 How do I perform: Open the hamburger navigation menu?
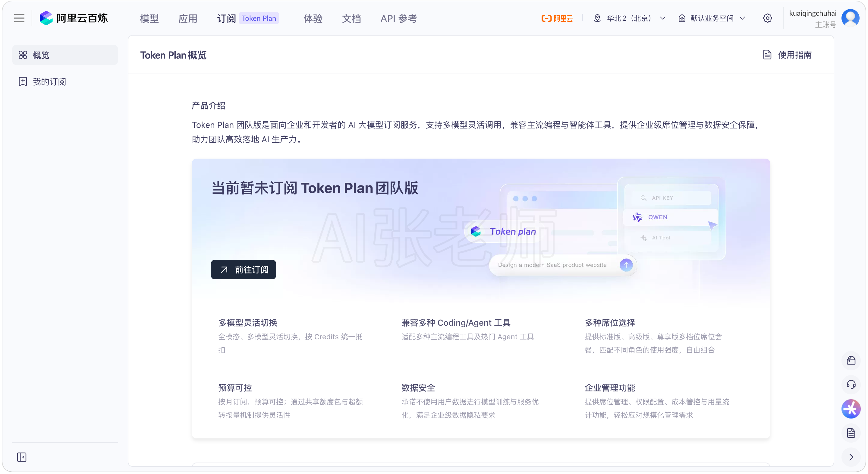click(x=19, y=18)
